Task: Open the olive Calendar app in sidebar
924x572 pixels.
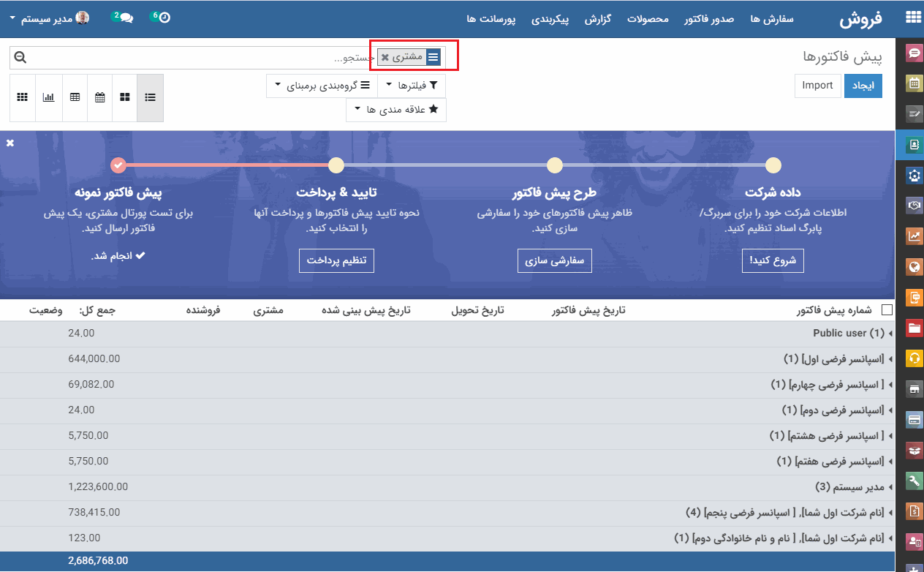Action: click(x=913, y=83)
